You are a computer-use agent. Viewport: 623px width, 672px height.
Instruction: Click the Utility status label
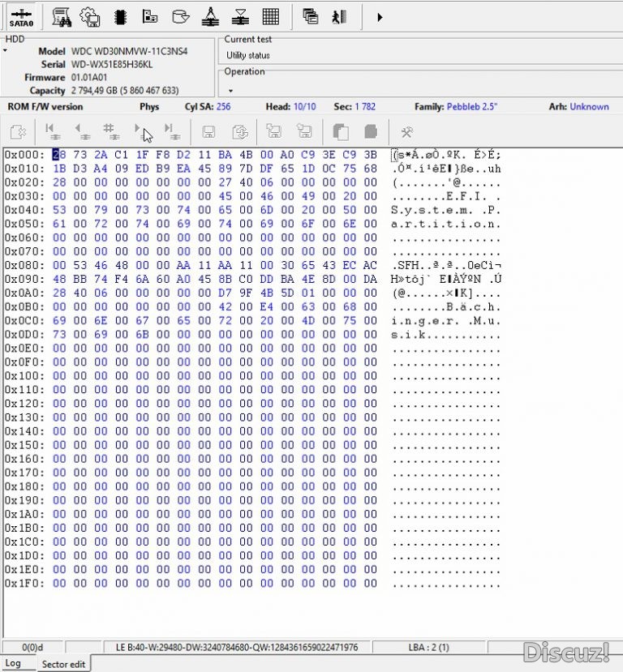point(248,55)
